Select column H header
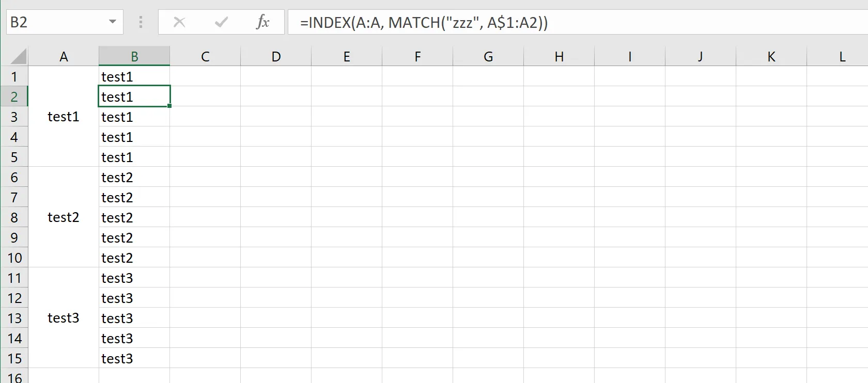The height and width of the screenshot is (383, 868). coord(559,56)
